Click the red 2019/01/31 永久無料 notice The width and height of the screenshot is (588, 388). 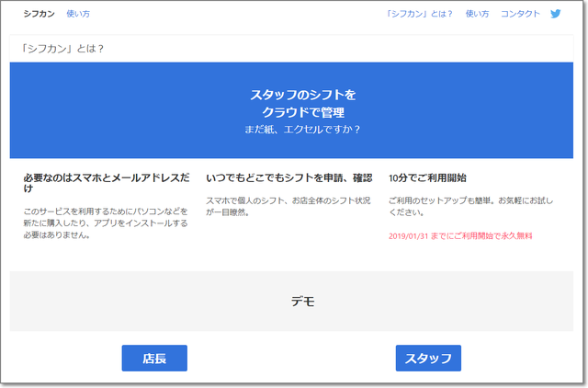point(460,235)
